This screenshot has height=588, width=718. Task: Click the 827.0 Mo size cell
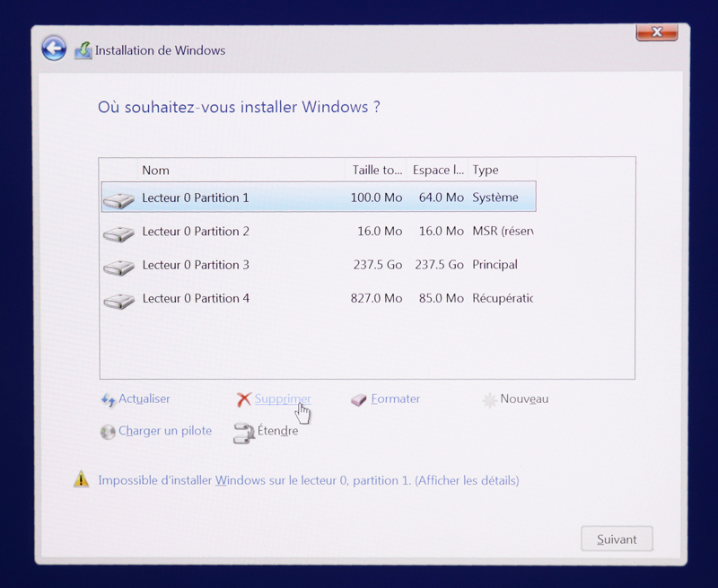376,299
